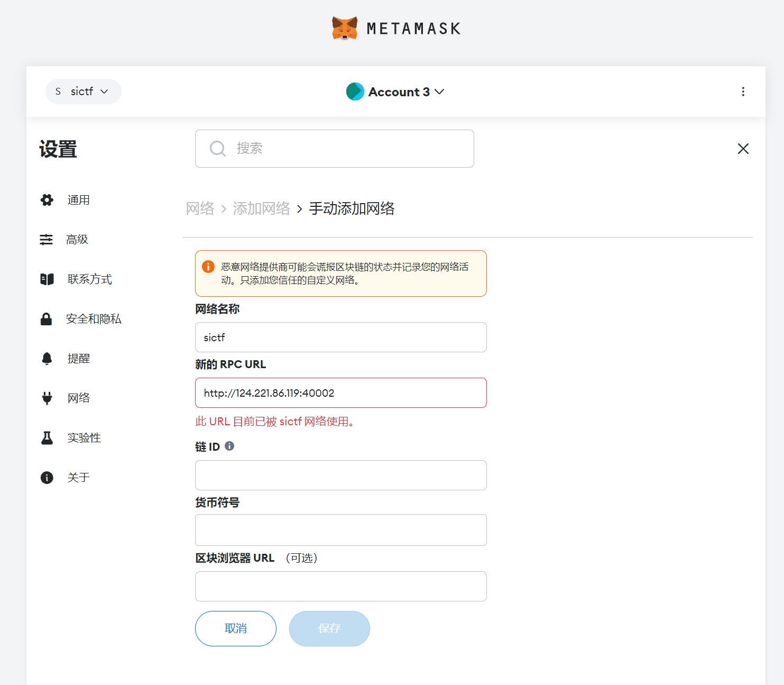Click the network name field containing sictf

[x=341, y=337]
